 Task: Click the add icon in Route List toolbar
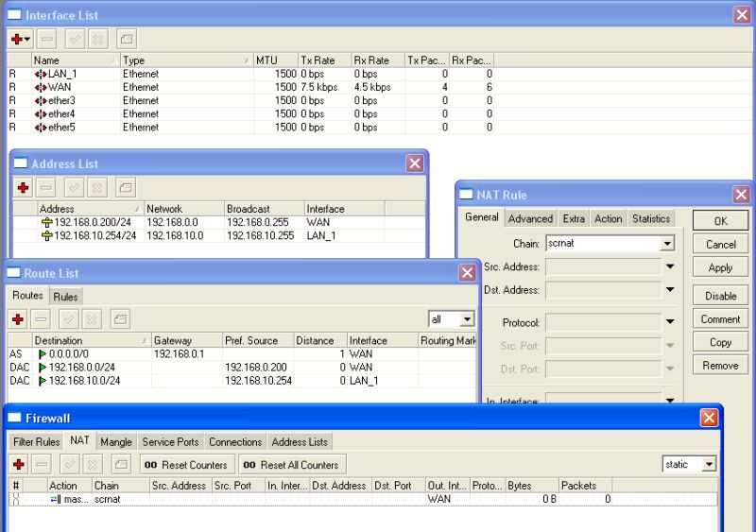pos(18,319)
